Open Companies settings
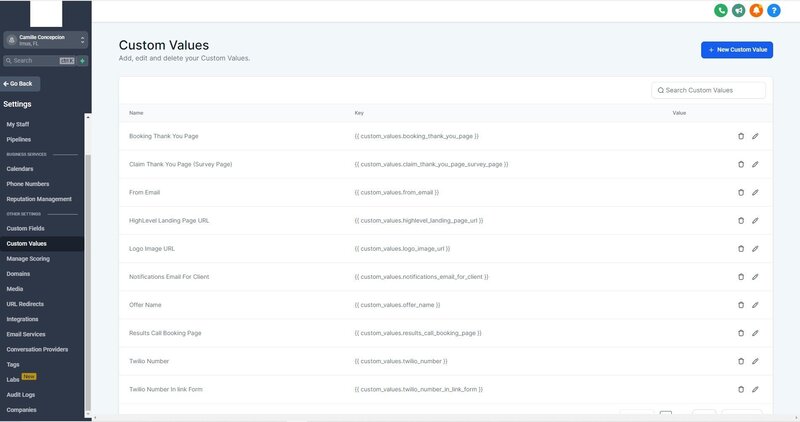Image resolution: width=800 pixels, height=422 pixels. point(21,410)
